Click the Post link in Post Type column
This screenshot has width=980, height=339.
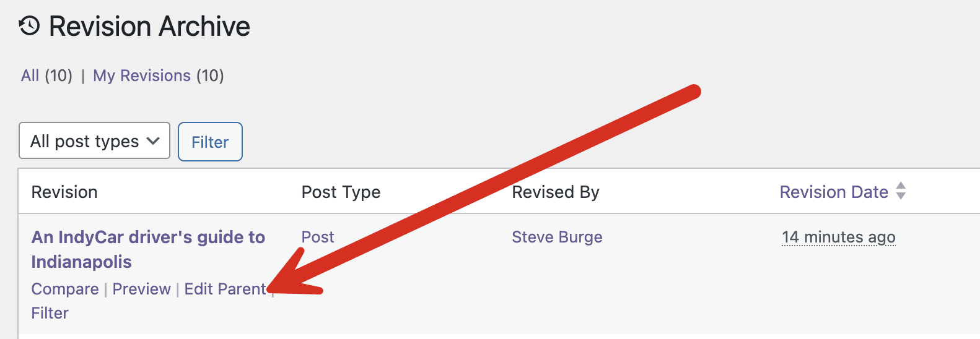[x=318, y=237]
